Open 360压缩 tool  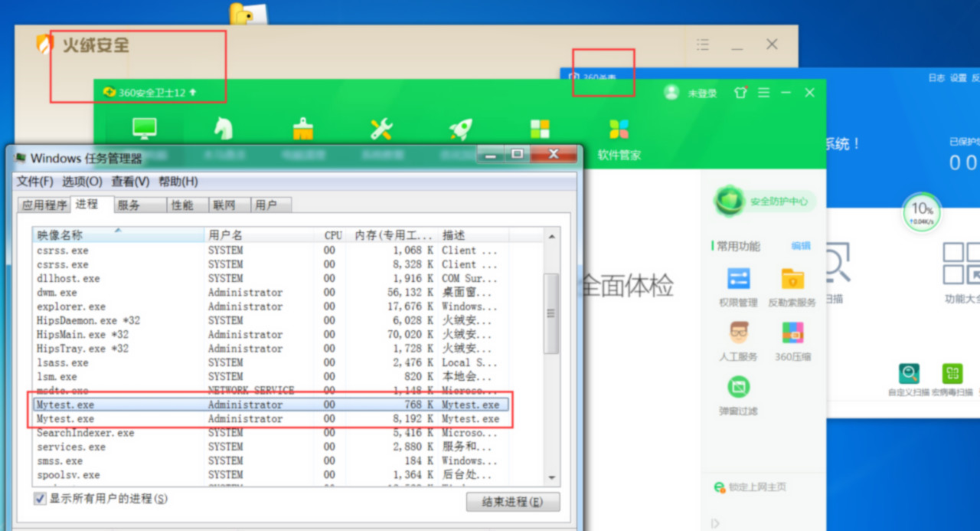792,342
